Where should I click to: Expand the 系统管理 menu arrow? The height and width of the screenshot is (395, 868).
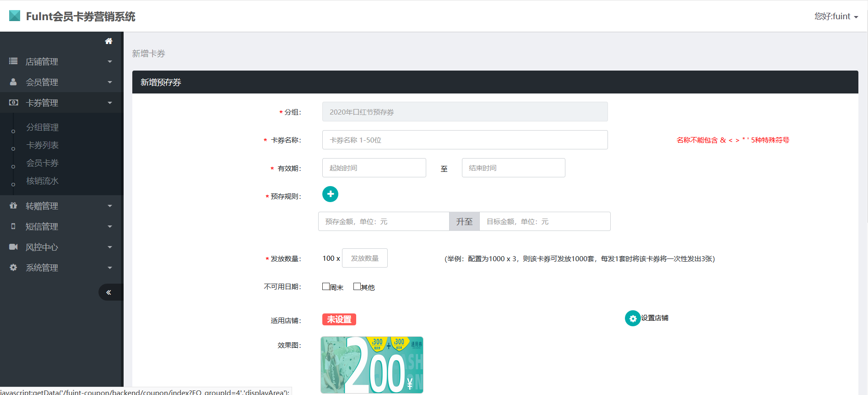coord(110,268)
